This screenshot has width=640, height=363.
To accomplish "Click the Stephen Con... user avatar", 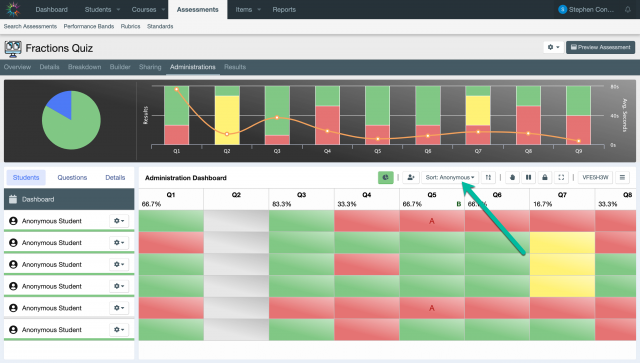I will (x=562, y=9).
